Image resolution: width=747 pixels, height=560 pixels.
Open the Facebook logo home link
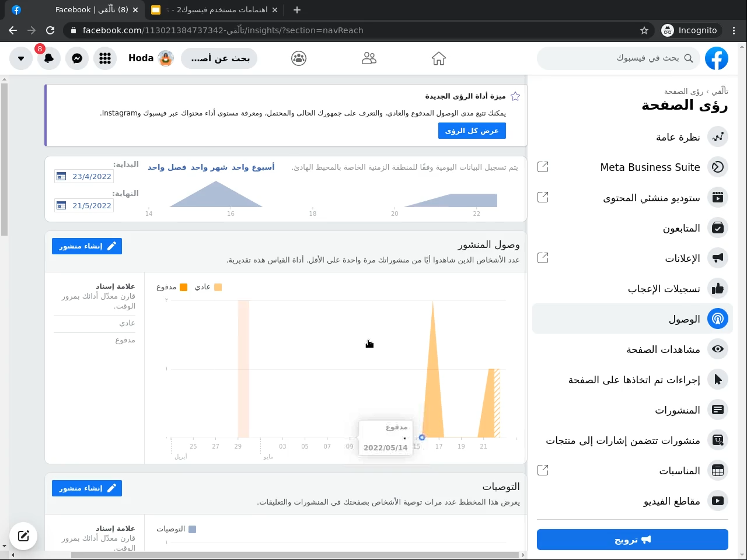pyautogui.click(x=717, y=58)
